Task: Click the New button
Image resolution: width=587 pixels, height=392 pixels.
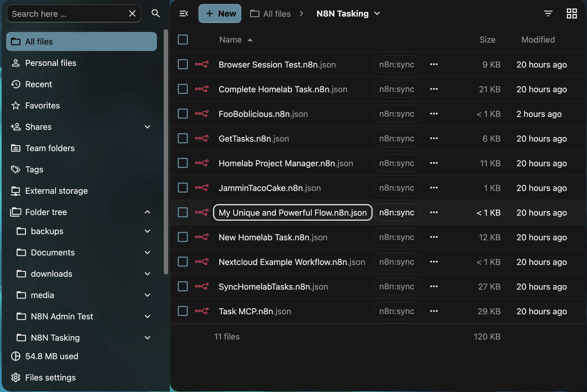Action: (220, 13)
